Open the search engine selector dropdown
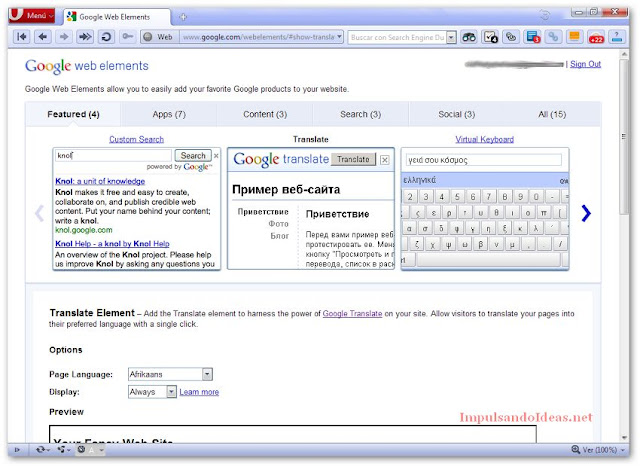Image resolution: width=640 pixels, height=467 pixels. (451, 37)
